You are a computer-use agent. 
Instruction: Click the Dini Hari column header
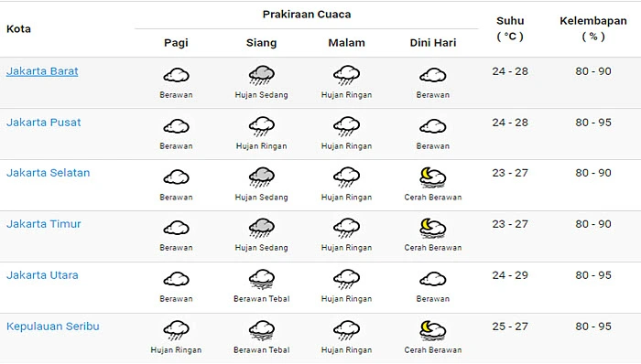pyautogui.click(x=433, y=43)
